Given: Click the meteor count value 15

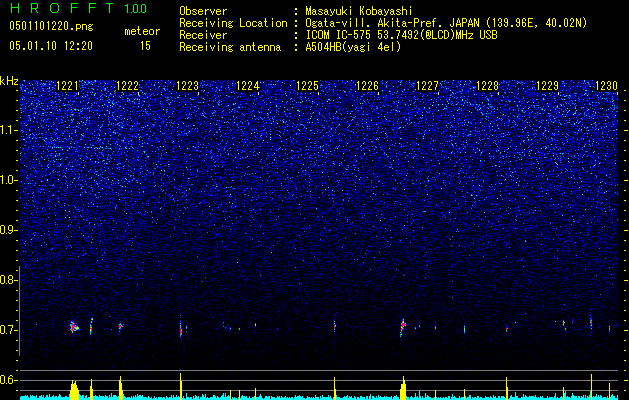Looking at the screenshot, I should (x=145, y=46).
